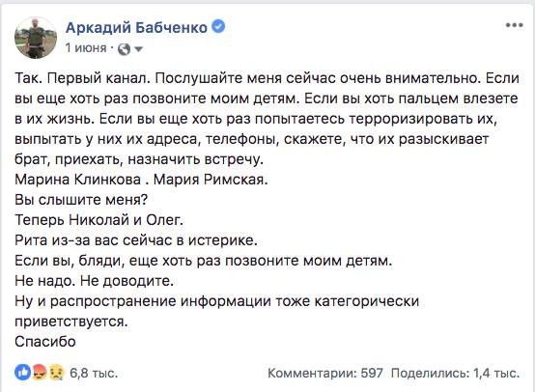Expand the audience dropdown arrow beside globe

[x=138, y=50]
